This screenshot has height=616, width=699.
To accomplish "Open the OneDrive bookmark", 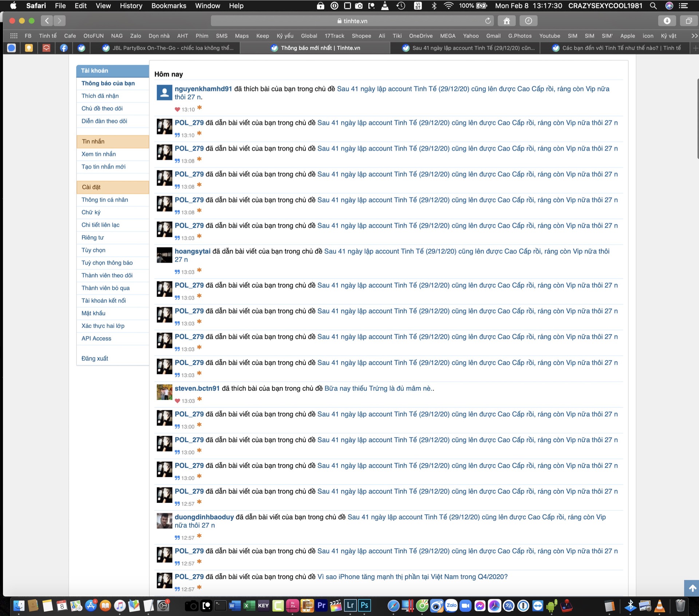I will pos(420,36).
